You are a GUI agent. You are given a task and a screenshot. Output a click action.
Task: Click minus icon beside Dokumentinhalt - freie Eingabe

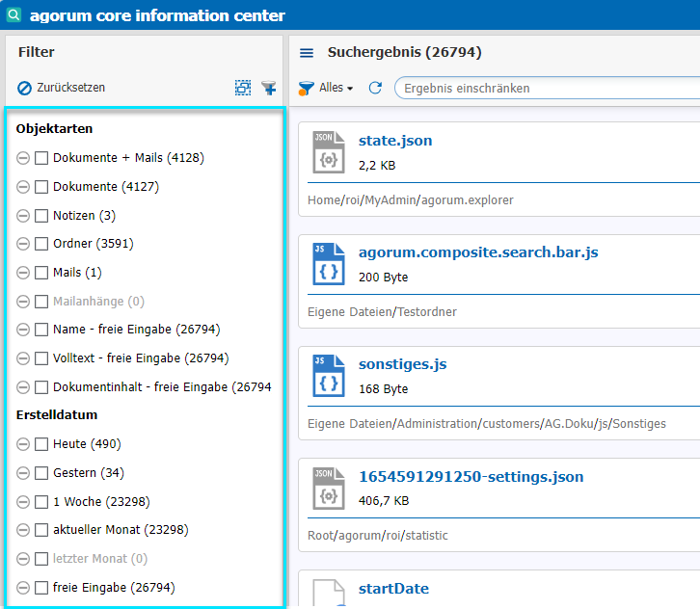[x=23, y=387]
